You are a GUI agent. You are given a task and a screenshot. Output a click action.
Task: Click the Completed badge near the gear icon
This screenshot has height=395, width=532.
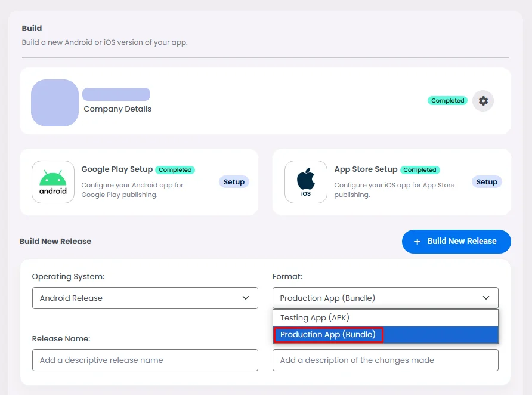click(447, 100)
